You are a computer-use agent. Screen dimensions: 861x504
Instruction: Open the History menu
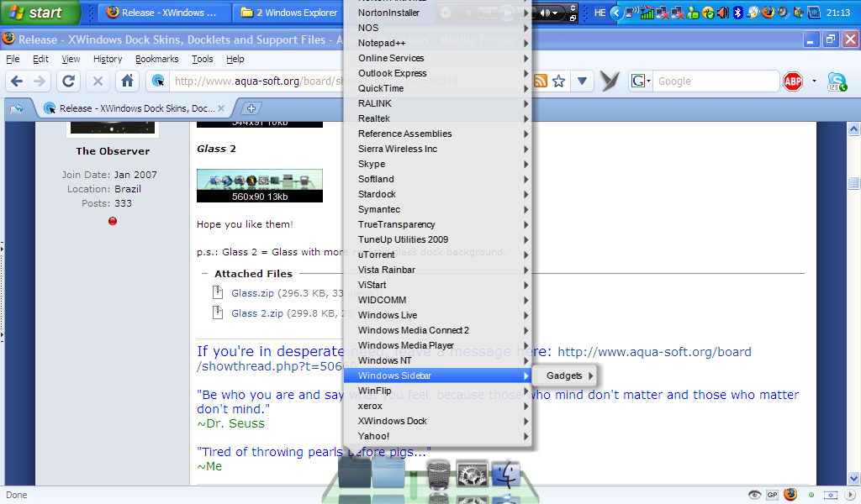(x=107, y=59)
